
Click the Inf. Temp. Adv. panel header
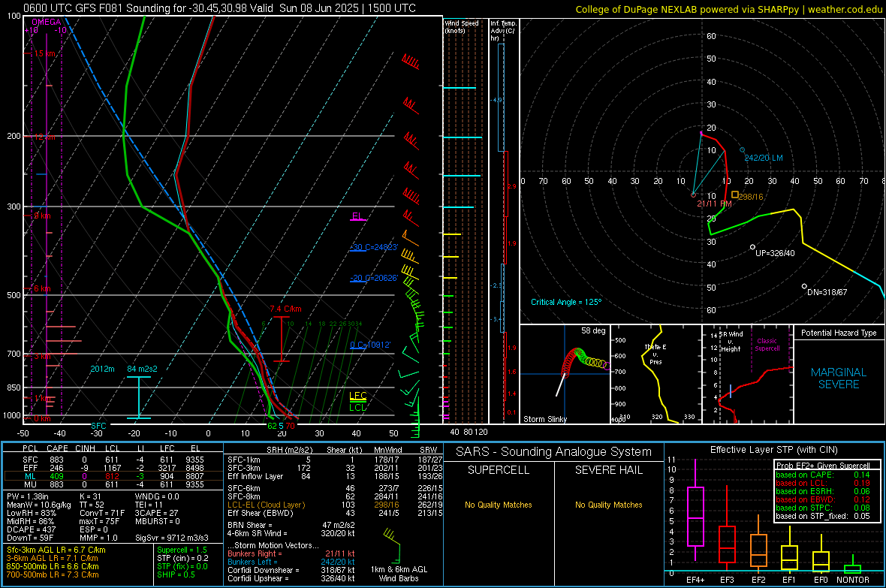(504, 31)
